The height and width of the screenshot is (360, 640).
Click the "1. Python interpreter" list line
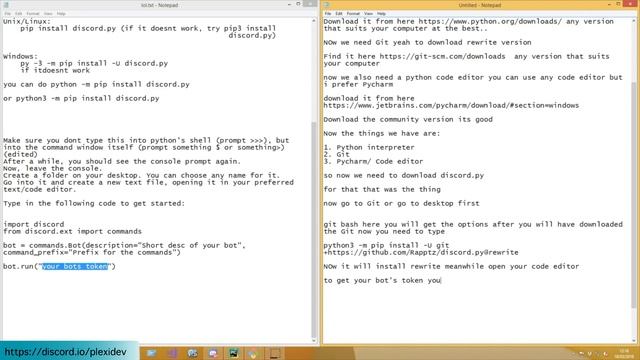[369, 147]
